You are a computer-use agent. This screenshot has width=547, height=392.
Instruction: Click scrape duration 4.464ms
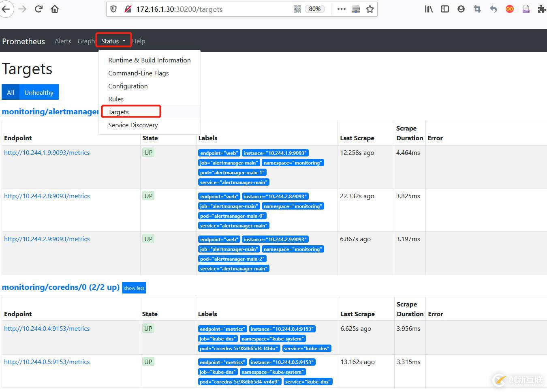[x=408, y=153]
